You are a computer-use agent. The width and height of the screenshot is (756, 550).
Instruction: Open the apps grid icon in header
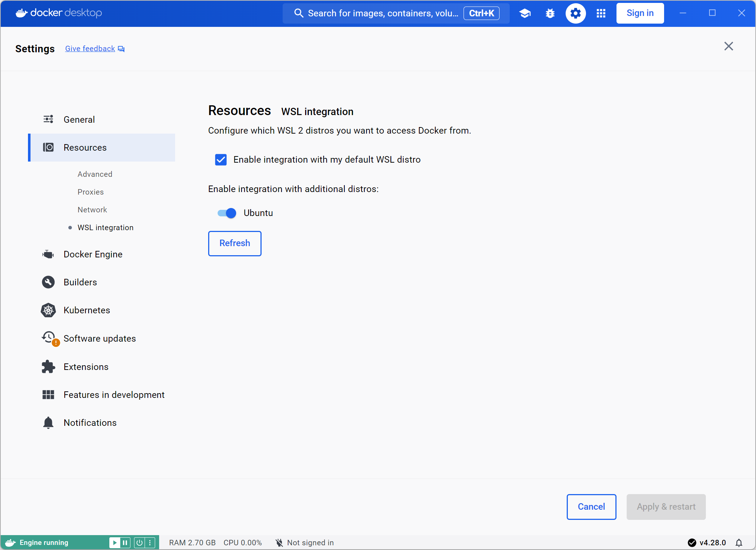pyautogui.click(x=601, y=13)
